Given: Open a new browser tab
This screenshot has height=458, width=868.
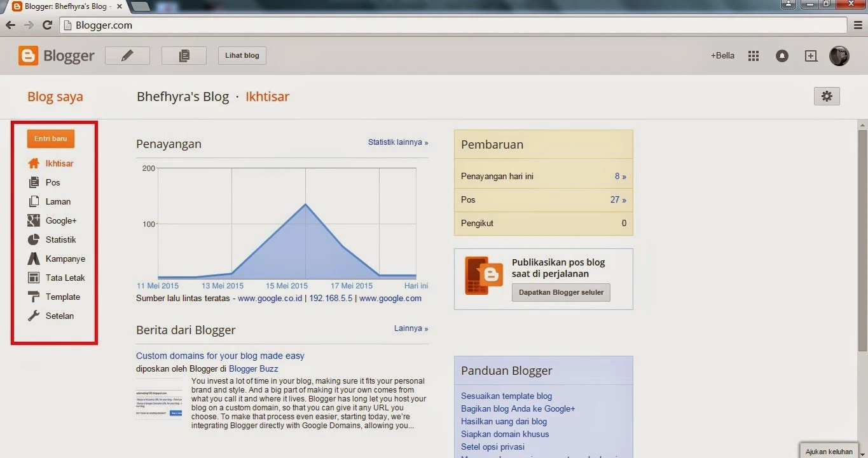Looking at the screenshot, I should (x=141, y=6).
